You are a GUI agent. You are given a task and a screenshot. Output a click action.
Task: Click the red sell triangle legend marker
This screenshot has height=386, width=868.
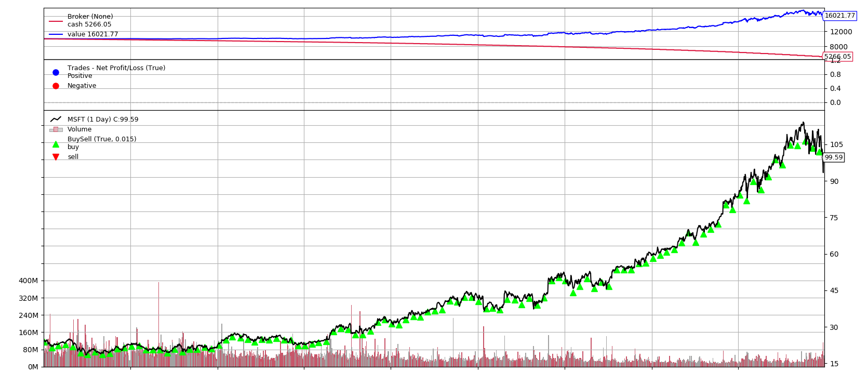56,157
